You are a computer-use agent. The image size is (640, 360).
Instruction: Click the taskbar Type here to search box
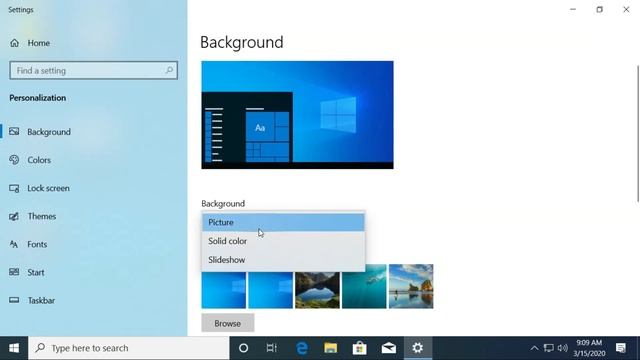129,348
